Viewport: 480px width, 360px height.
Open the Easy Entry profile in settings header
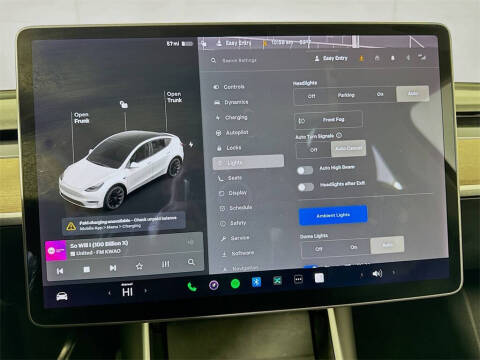pyautogui.click(x=331, y=58)
